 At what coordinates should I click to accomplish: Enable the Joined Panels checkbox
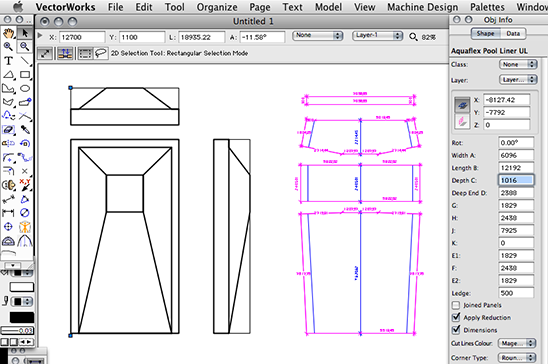(456, 305)
